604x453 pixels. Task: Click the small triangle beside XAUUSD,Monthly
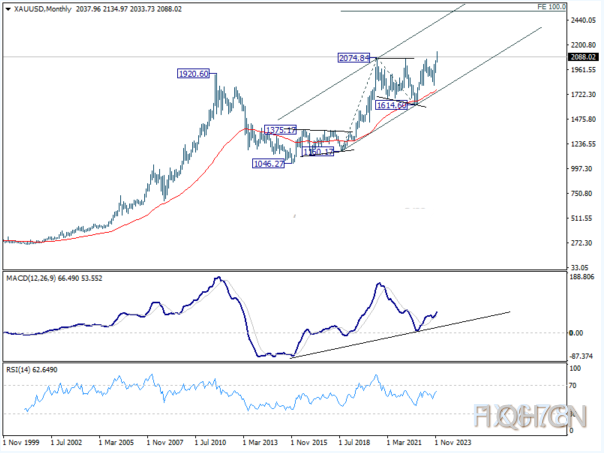(x=8, y=9)
